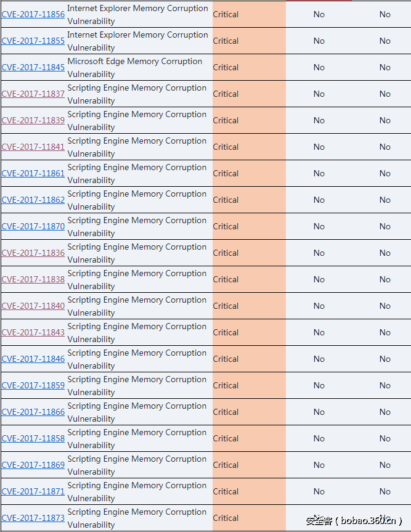Viewport: 411px width, 532px height.
Task: Follow the CVE-2017-11837 link
Action: pyautogui.click(x=33, y=94)
